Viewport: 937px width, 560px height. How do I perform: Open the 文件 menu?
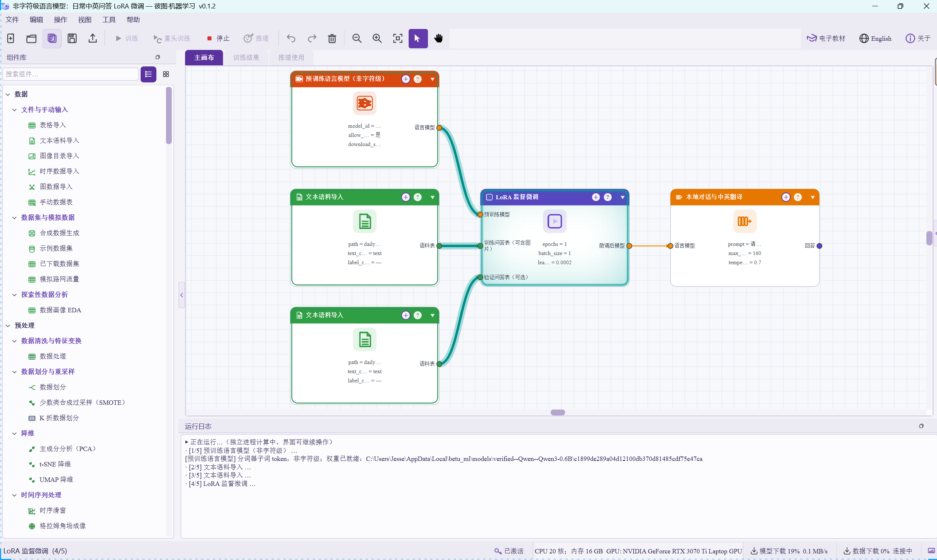[x=12, y=19]
